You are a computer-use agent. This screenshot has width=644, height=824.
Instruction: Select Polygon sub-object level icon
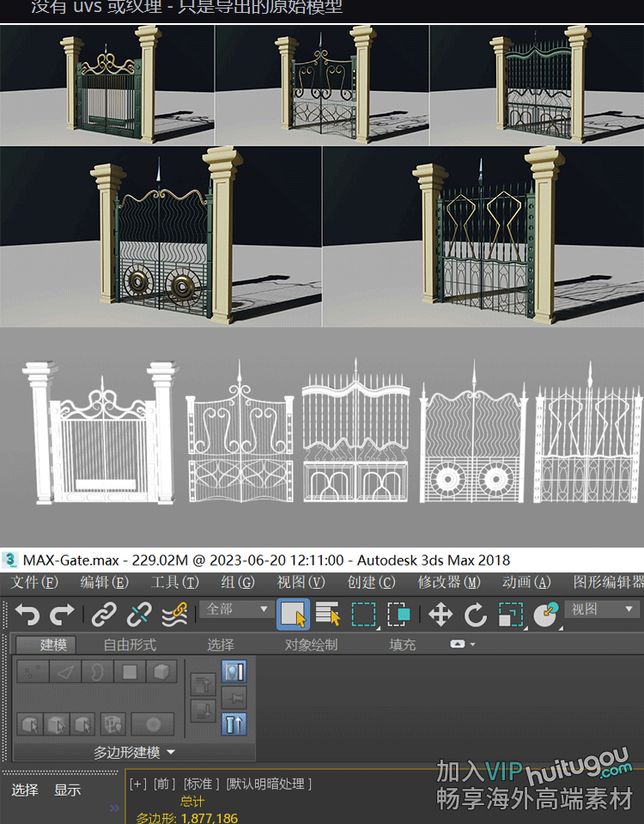(130, 671)
